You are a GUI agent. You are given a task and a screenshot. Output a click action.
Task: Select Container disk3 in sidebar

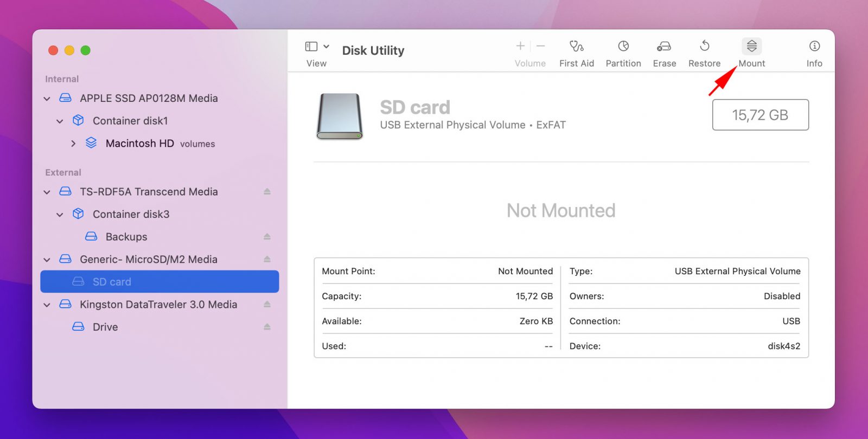159,214
